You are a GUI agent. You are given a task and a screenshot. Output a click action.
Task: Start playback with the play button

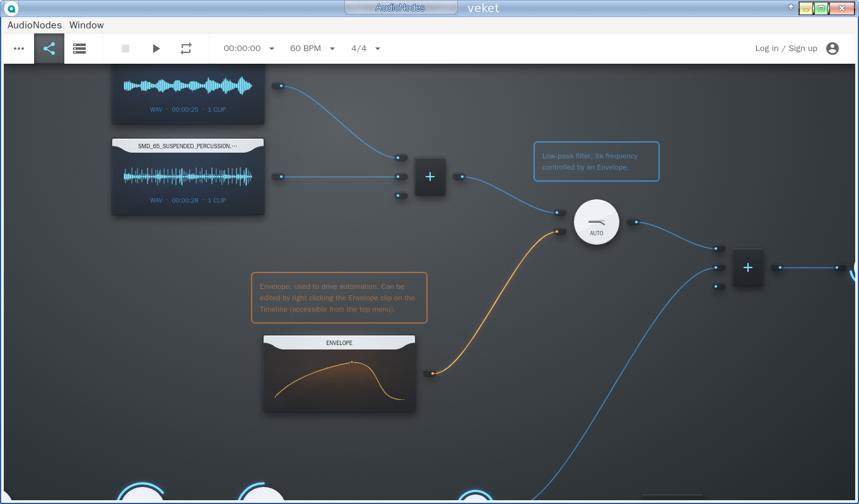coord(156,49)
